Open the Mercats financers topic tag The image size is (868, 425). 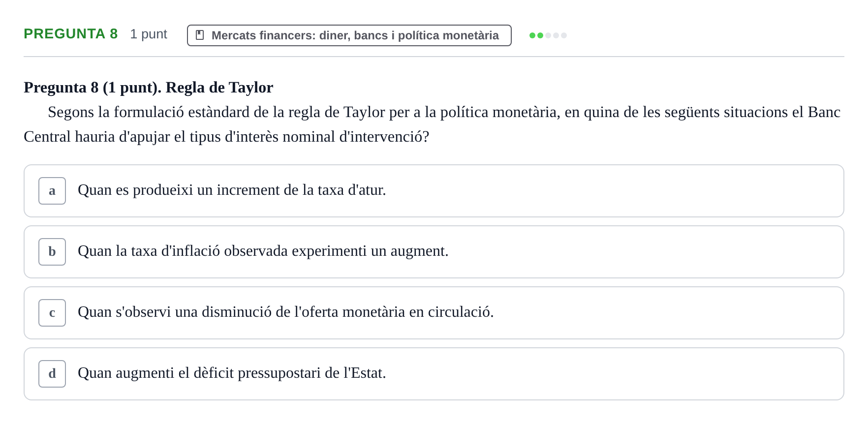click(349, 35)
